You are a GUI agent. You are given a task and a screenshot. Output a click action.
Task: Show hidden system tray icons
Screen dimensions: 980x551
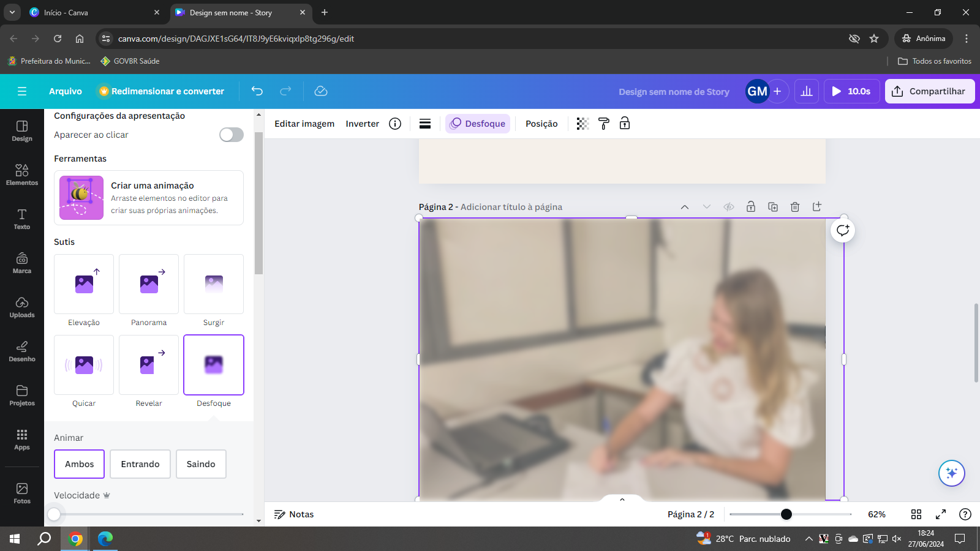[809, 539]
